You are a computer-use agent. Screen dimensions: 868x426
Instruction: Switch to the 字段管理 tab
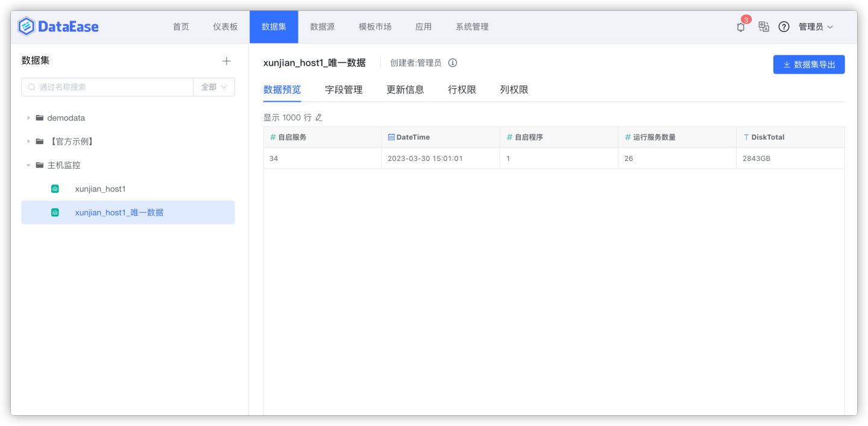pos(344,89)
